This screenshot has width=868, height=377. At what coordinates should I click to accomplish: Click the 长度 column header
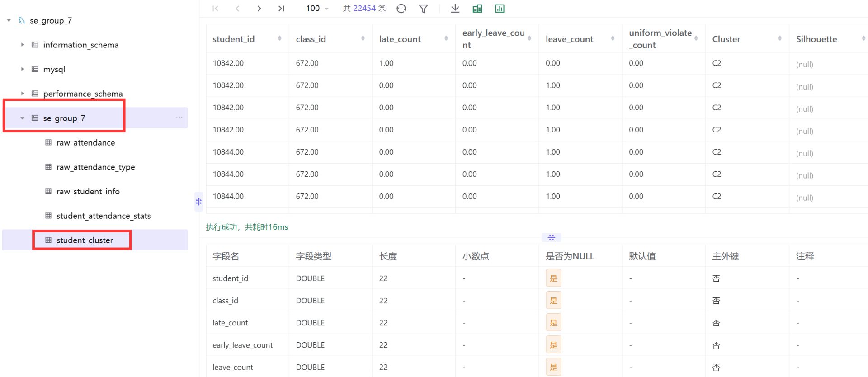[x=388, y=256]
